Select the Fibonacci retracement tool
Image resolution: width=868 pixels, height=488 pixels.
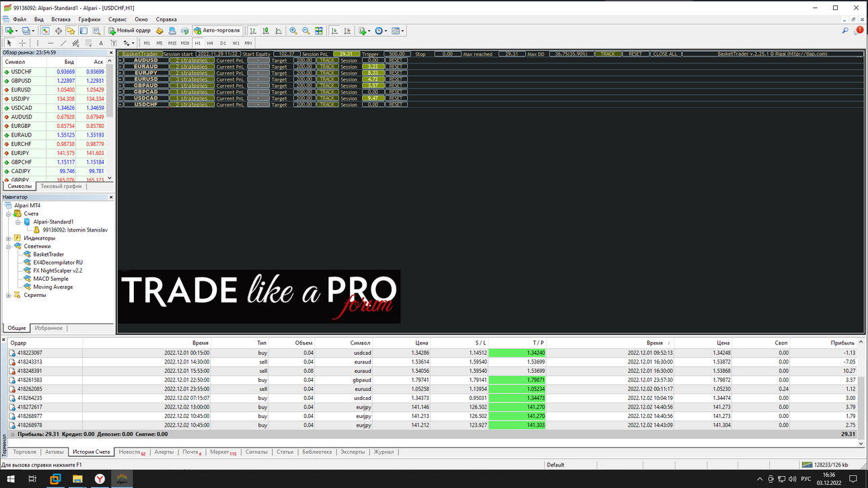coord(88,43)
